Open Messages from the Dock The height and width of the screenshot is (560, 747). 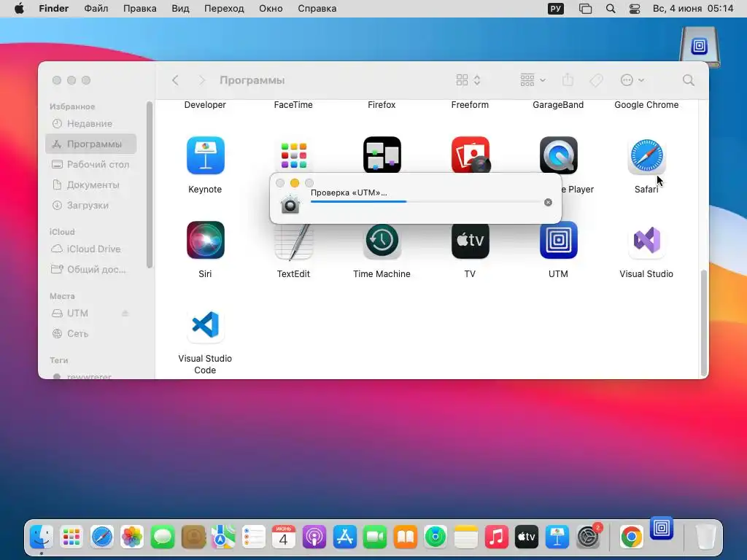pos(163,537)
